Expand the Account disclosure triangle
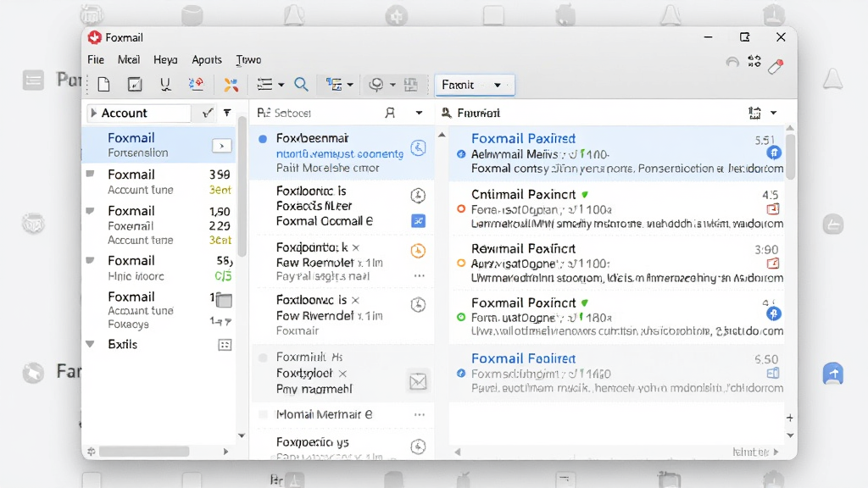 [x=93, y=113]
